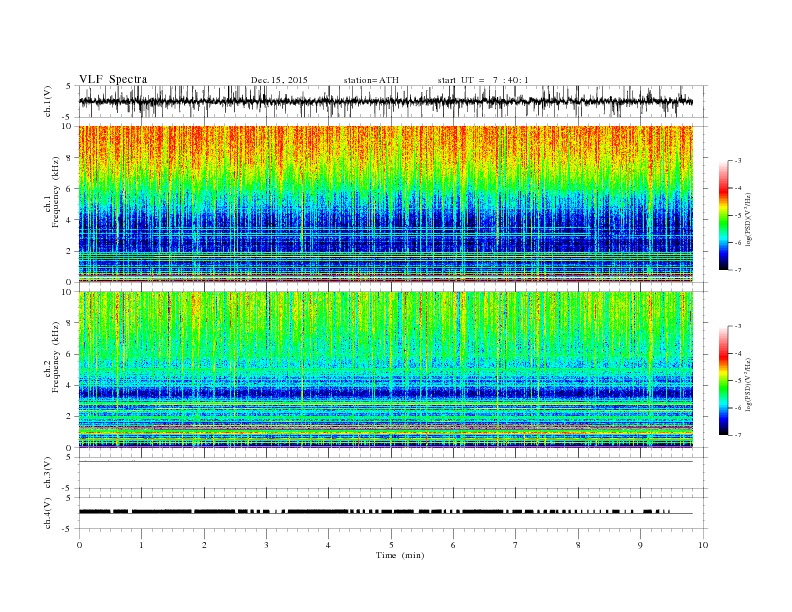Click the "-5" tick on upper color bar
792x612 pixels.
click(x=737, y=216)
